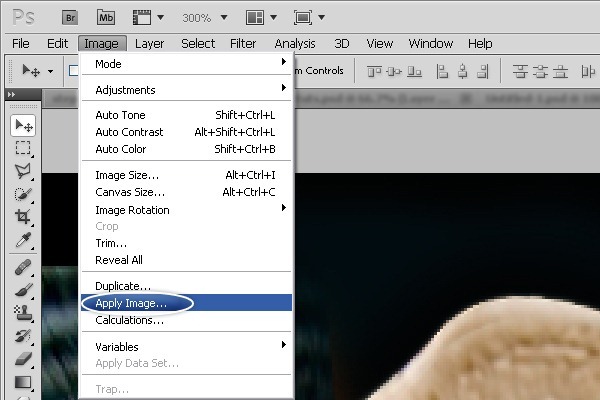Select the Brush tool
This screenshot has height=400, width=600.
pyautogui.click(x=23, y=290)
